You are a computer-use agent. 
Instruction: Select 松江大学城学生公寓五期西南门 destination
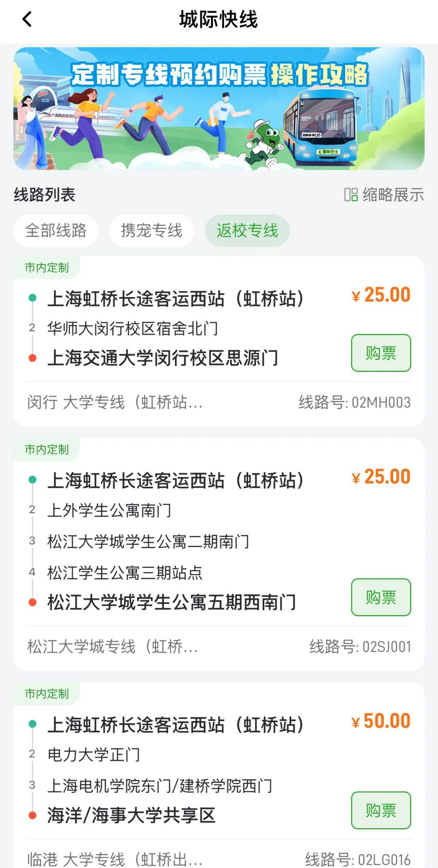(x=171, y=602)
